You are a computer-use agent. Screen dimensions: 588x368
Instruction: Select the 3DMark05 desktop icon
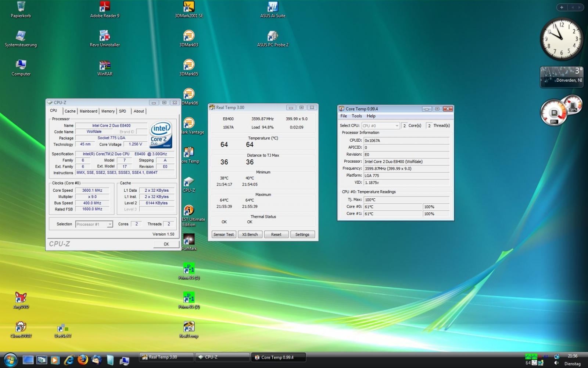189,68
